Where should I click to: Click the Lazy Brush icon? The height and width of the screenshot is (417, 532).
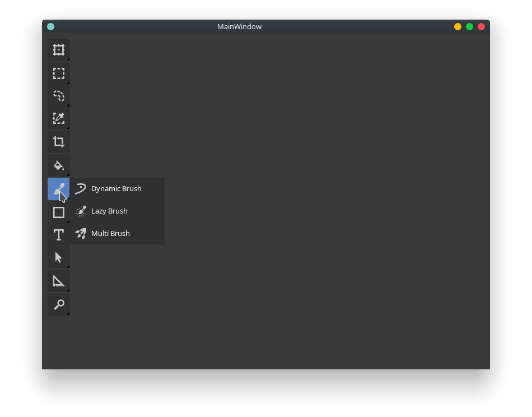tap(81, 211)
